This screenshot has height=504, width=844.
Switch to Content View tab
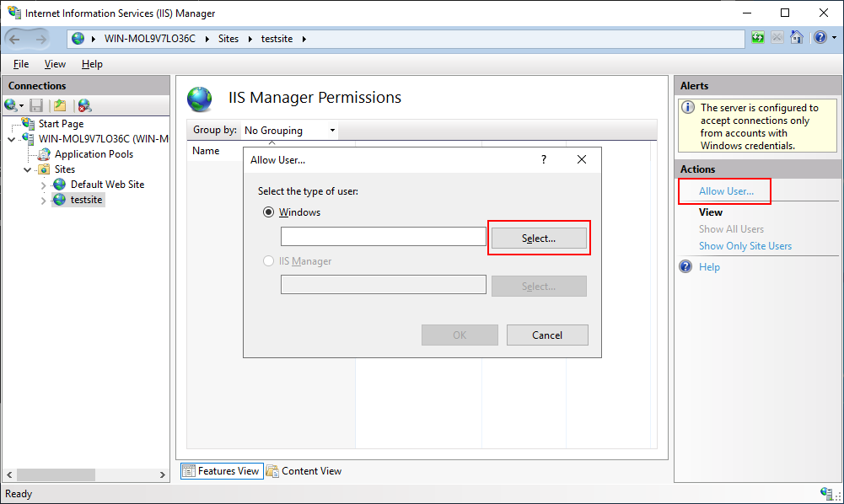(x=304, y=471)
